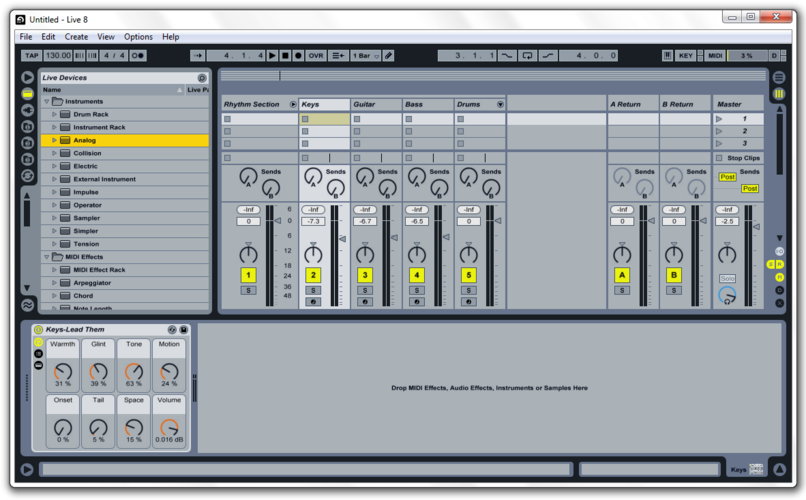806x500 pixels.
Task: Show rack macro controls yellow button
Action: pos(39,342)
